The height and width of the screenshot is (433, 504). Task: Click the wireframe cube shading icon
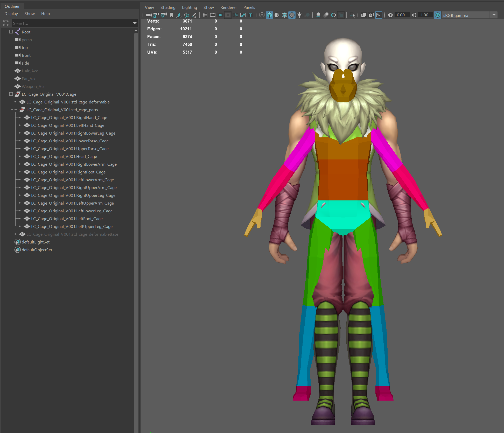(x=262, y=15)
